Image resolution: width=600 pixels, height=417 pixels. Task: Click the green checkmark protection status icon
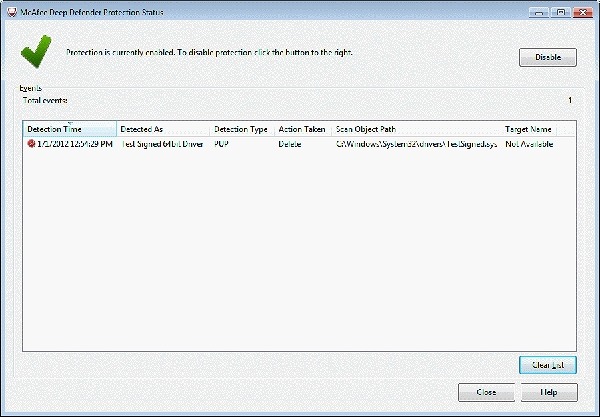pos(36,52)
